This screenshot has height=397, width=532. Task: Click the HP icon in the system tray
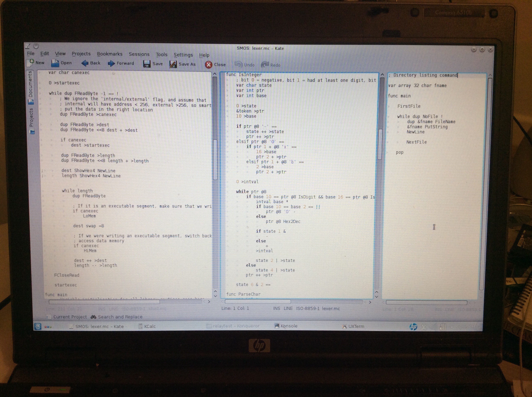tap(413, 327)
